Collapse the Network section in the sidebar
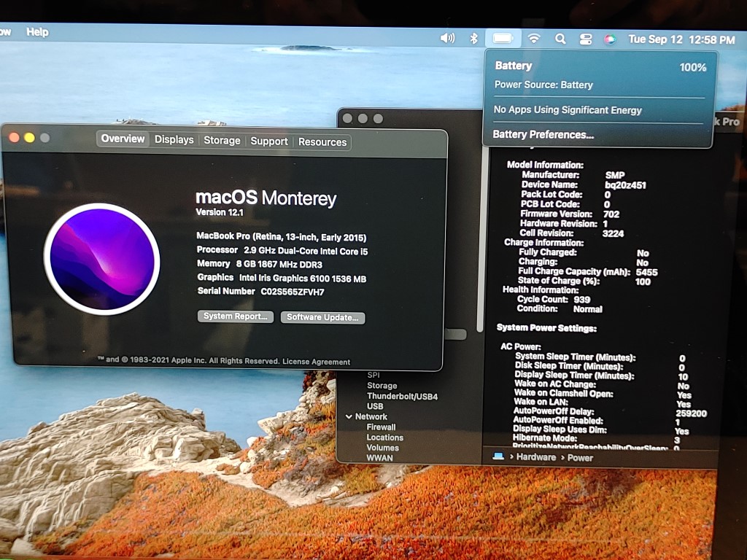Image resolution: width=747 pixels, height=560 pixels. [x=349, y=416]
